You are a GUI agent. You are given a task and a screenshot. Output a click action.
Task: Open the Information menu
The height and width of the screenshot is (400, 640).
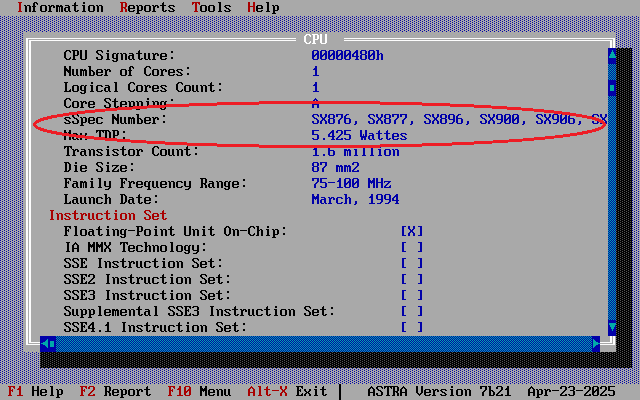(60, 7)
